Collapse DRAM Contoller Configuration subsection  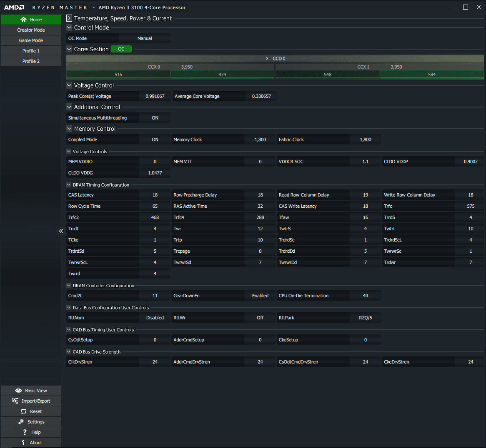tap(68, 286)
